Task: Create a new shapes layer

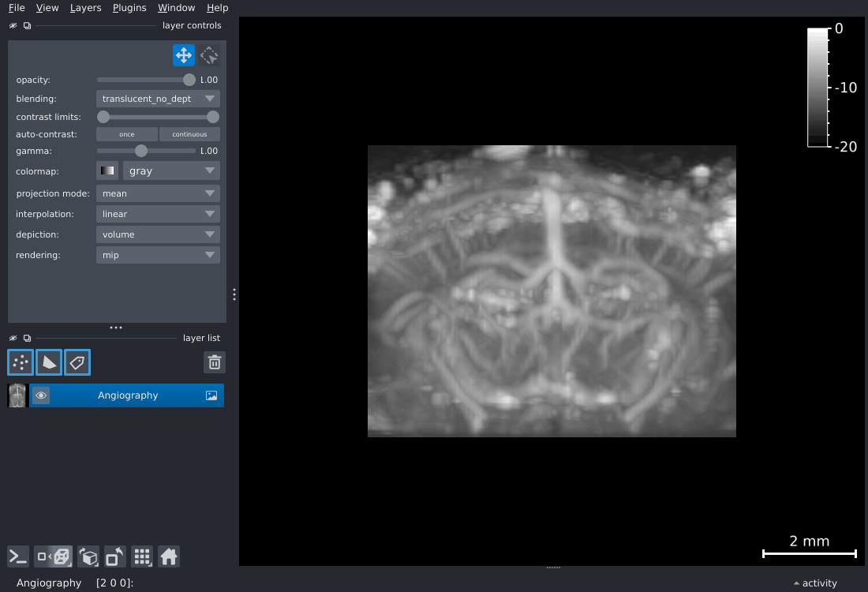Action: coord(49,363)
